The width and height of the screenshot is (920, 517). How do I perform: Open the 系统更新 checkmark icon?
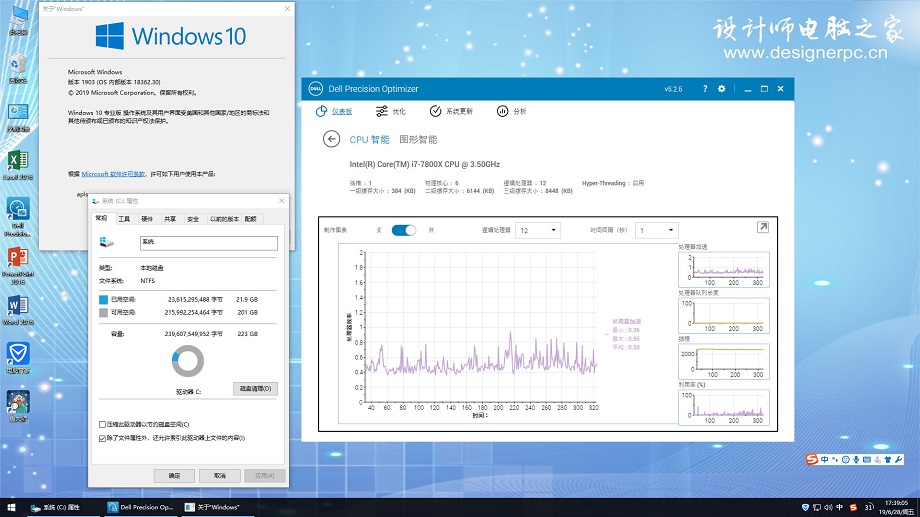[435, 111]
